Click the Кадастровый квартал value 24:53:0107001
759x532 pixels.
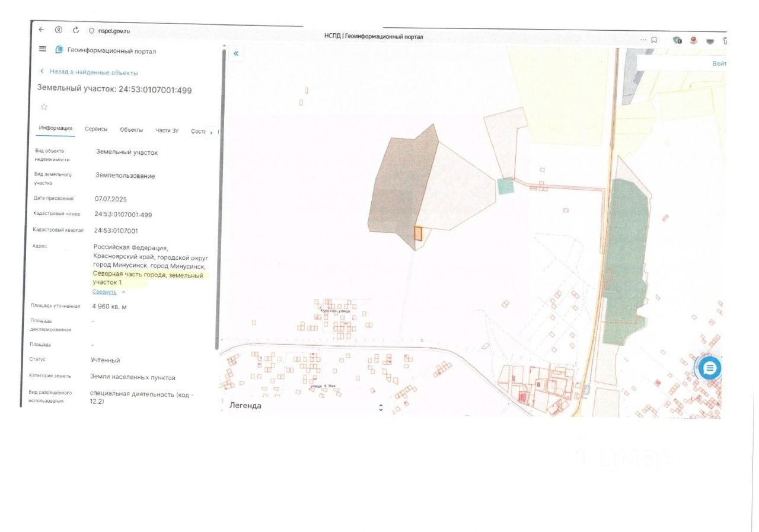[x=116, y=230]
